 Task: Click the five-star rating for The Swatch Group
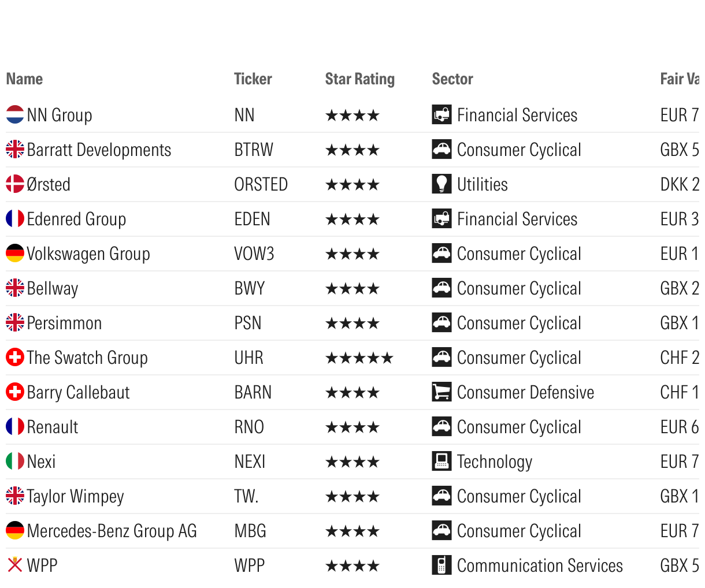359,358
